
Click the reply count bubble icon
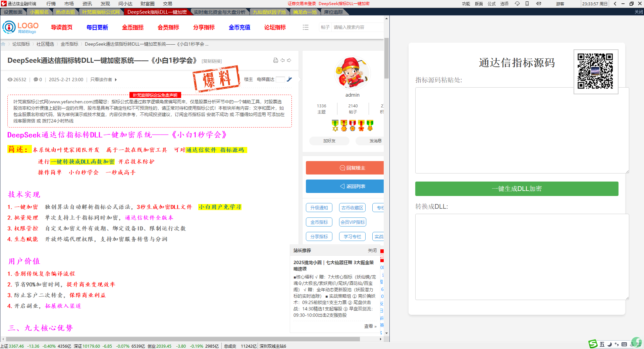(36, 80)
